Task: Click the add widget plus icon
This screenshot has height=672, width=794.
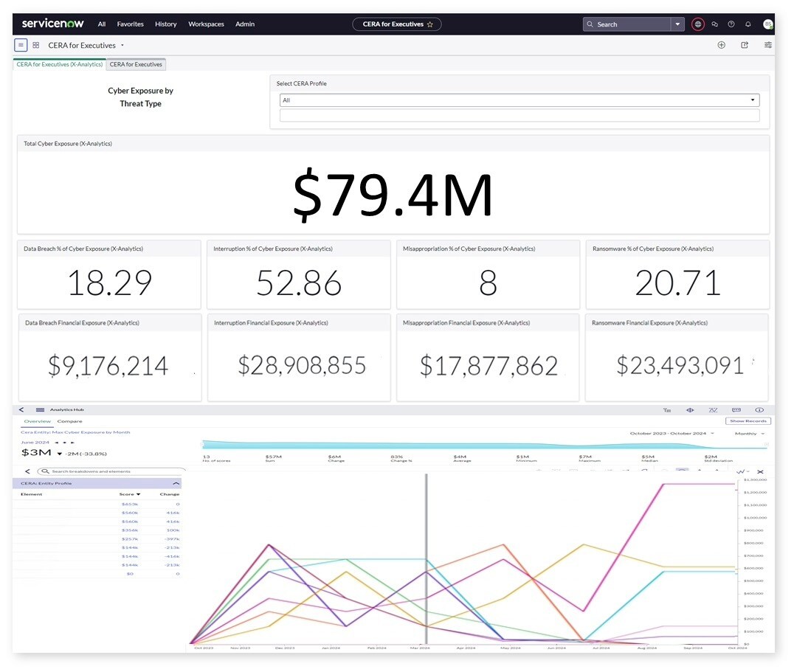Action: (722, 45)
